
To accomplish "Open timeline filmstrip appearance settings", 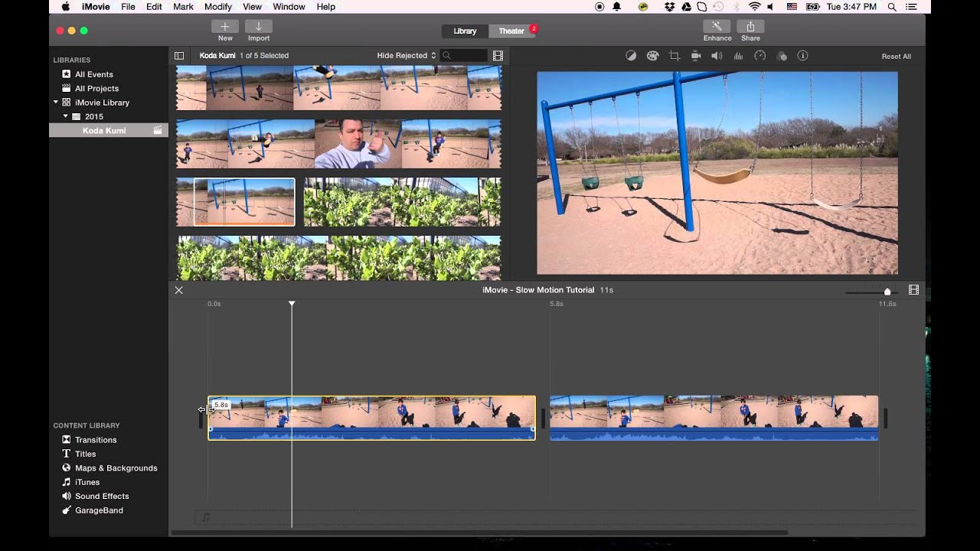I will tap(913, 290).
